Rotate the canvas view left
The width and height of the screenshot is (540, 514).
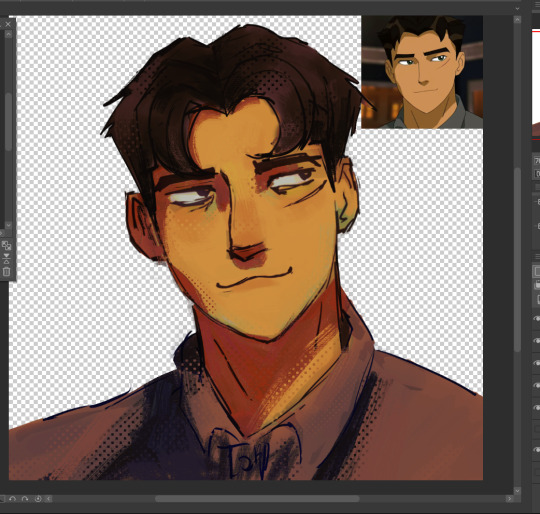[x=13, y=499]
